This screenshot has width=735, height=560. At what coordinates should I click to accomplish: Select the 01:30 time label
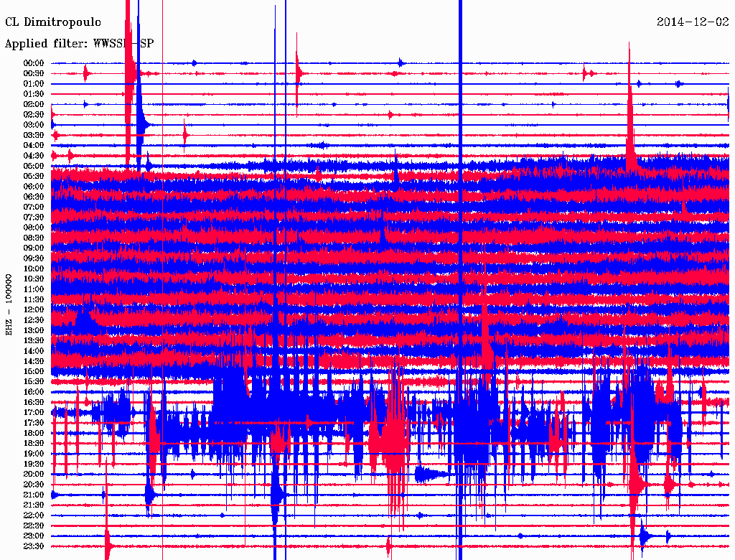pyautogui.click(x=34, y=94)
